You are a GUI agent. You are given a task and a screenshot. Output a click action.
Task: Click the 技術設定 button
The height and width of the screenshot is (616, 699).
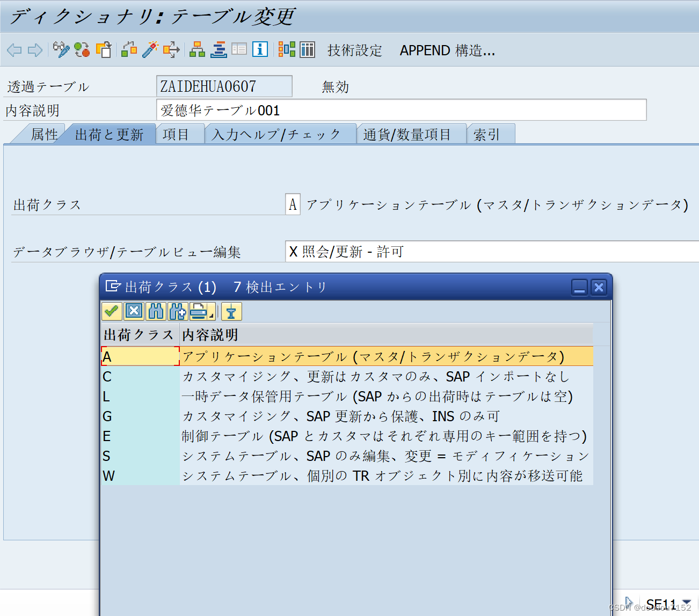[354, 50]
